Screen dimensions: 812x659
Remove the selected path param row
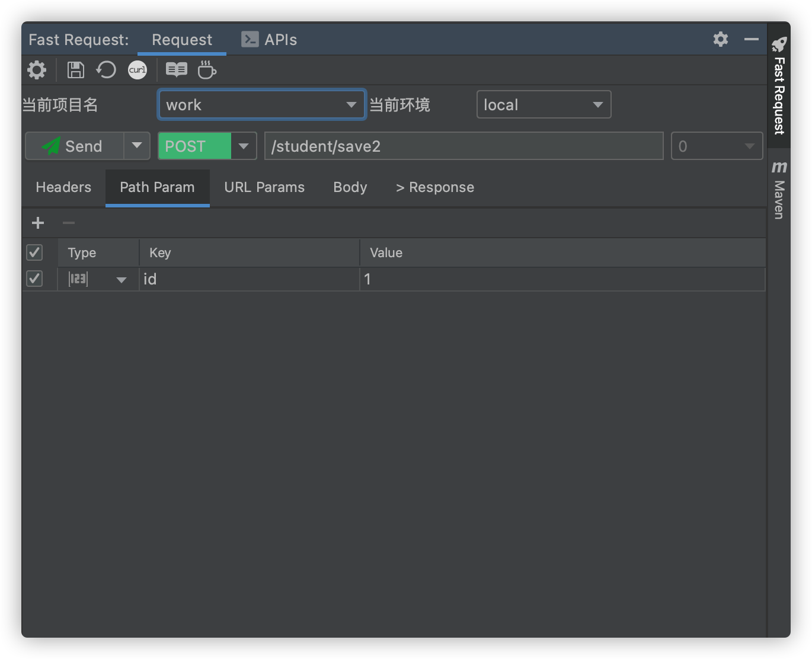point(69,223)
